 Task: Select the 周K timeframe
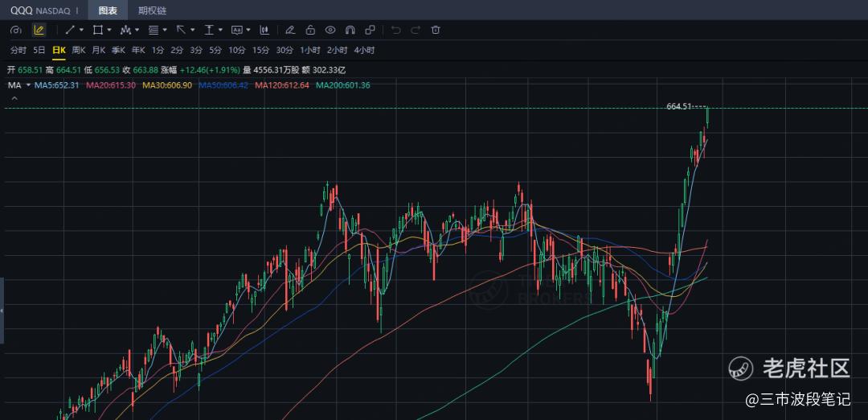point(79,51)
